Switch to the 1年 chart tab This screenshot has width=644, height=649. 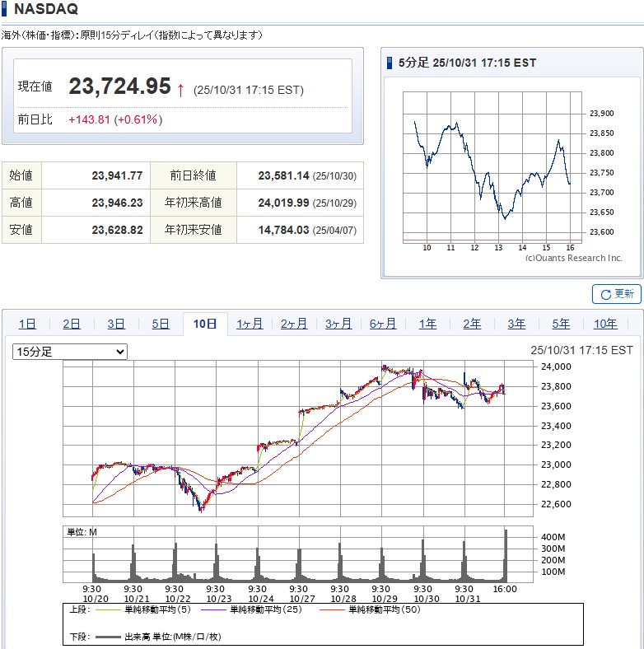[x=427, y=324]
